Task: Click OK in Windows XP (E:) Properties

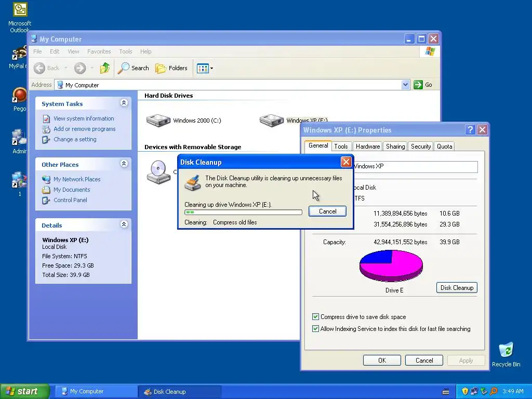Action: click(x=382, y=361)
